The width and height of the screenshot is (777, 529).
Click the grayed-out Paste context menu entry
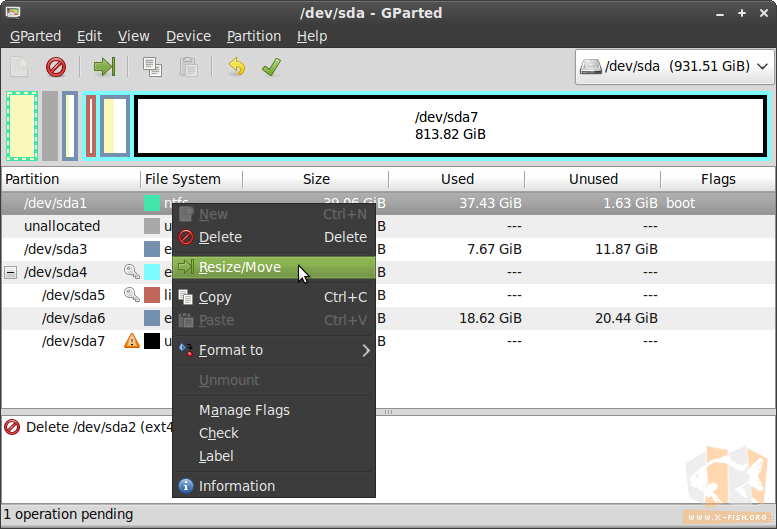coord(274,320)
